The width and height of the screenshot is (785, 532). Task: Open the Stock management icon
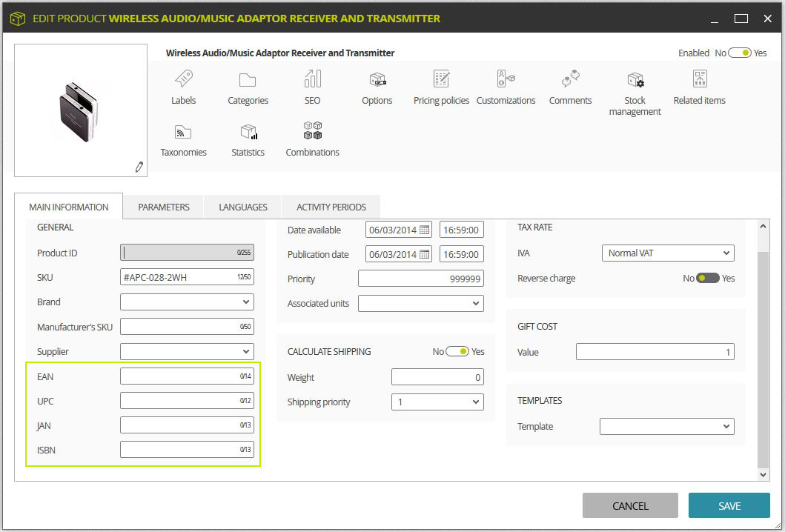pyautogui.click(x=635, y=79)
